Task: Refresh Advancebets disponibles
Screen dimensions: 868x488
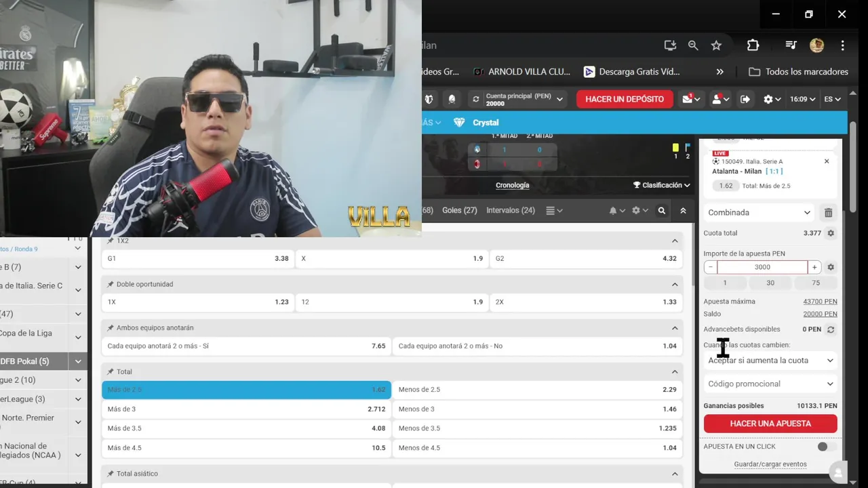Action: click(x=831, y=330)
